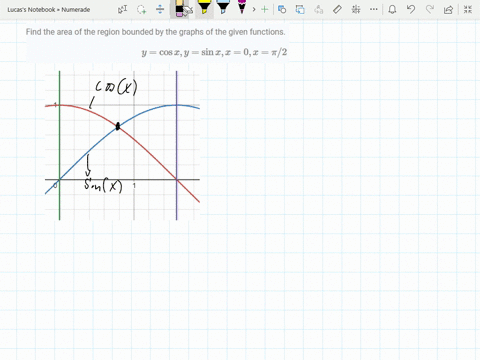Click the handwritten sin(x) label
The width and height of the screenshot is (480, 360).
tap(103, 185)
